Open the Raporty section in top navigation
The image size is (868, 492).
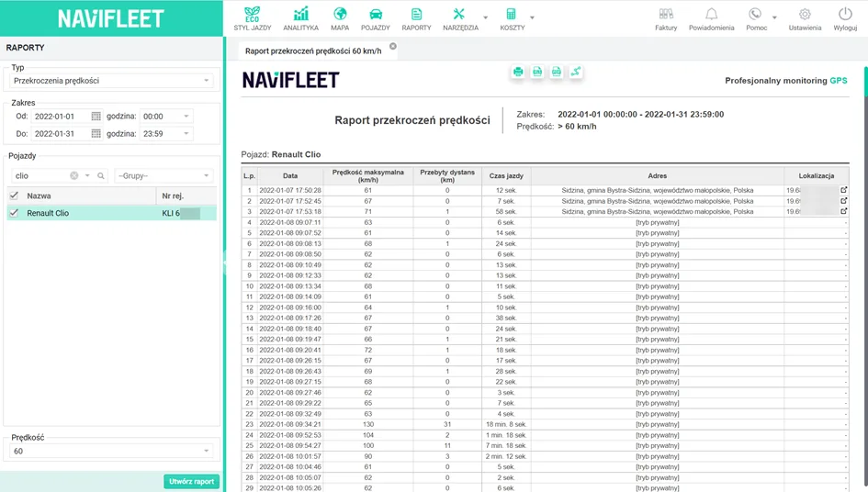click(416, 18)
